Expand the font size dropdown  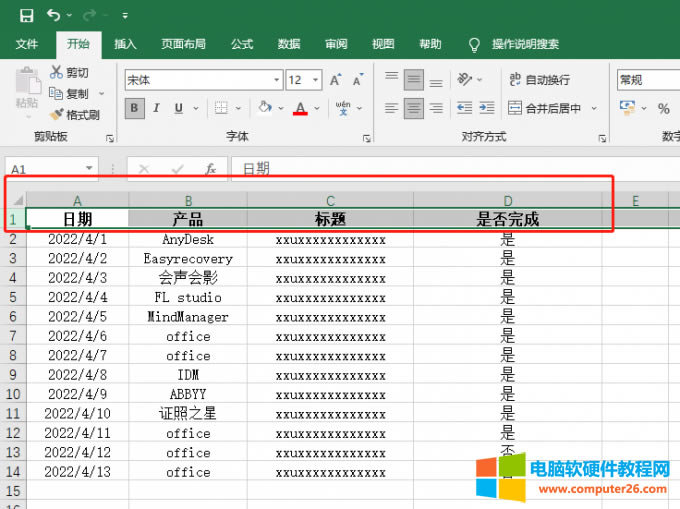point(317,80)
